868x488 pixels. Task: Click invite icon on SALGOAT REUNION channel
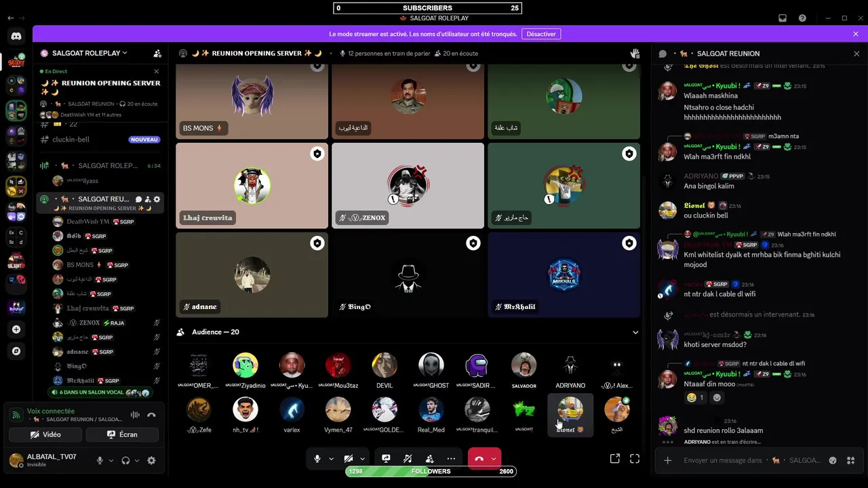pos(148,199)
